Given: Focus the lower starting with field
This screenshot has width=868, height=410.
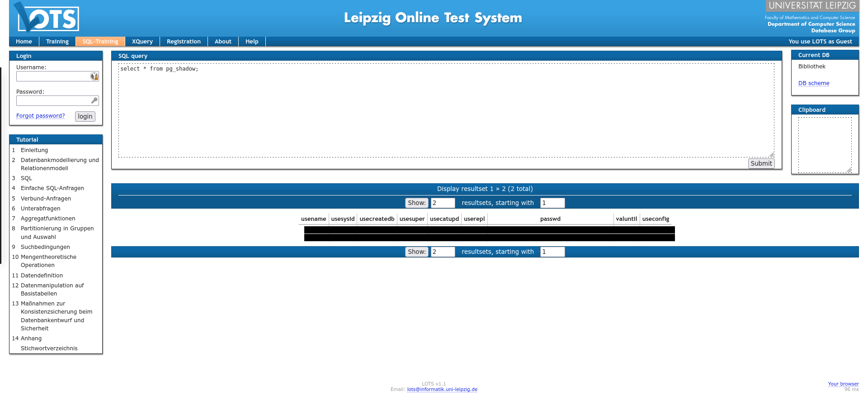Looking at the screenshot, I should (x=552, y=252).
